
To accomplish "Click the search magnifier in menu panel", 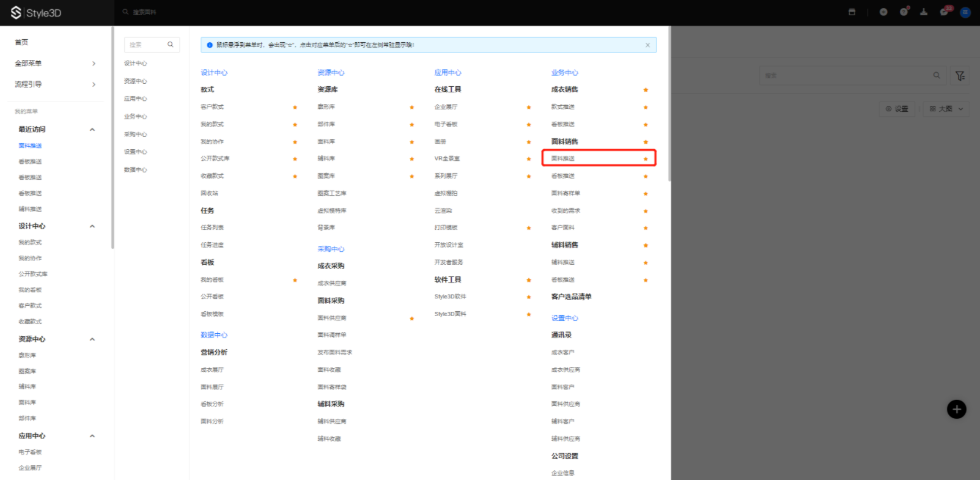I will [171, 45].
